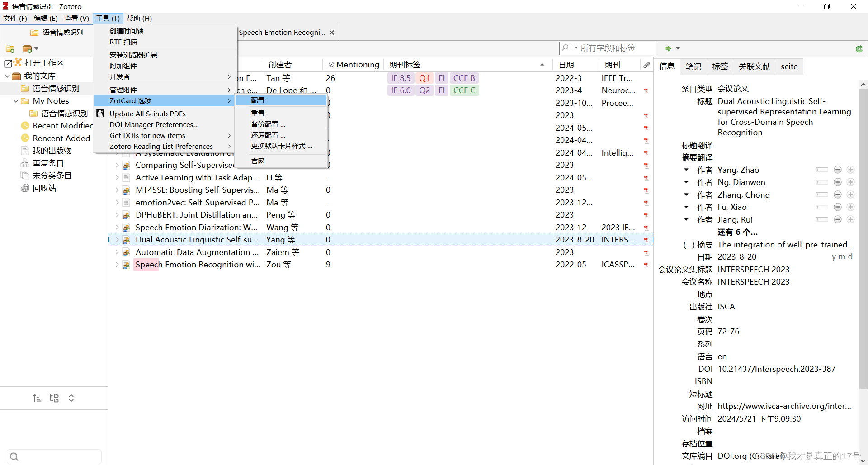The image size is (868, 465).
Task: Toggle name field mode for Jiang, Rui
Action: [x=822, y=219]
